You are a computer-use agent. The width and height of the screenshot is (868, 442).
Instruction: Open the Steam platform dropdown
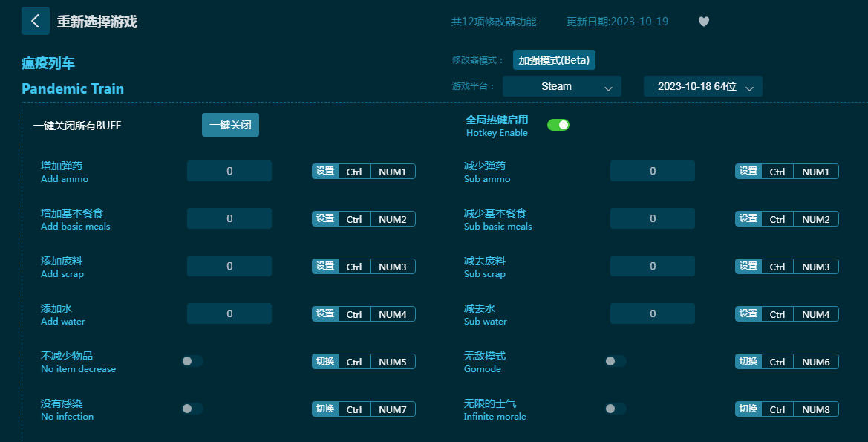coord(561,86)
